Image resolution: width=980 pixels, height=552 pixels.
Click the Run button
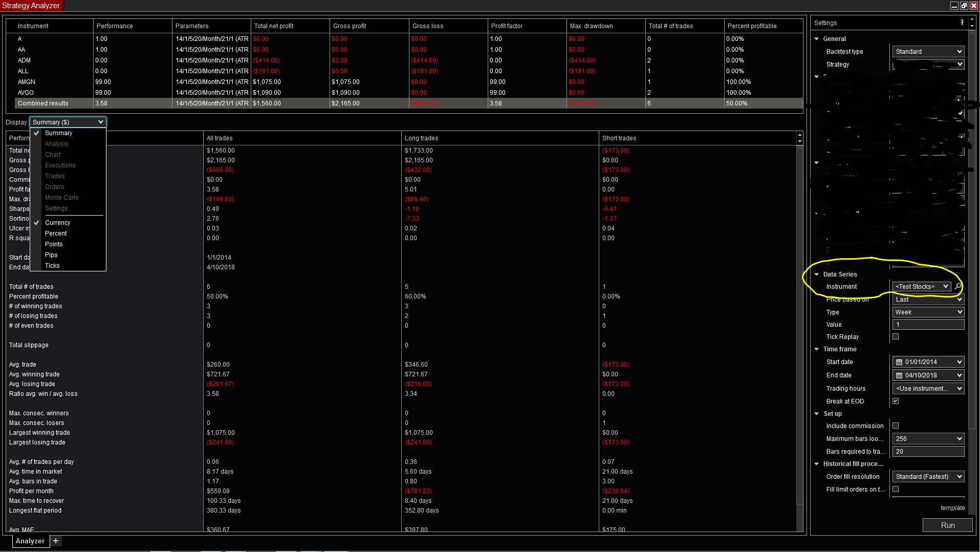pos(947,525)
